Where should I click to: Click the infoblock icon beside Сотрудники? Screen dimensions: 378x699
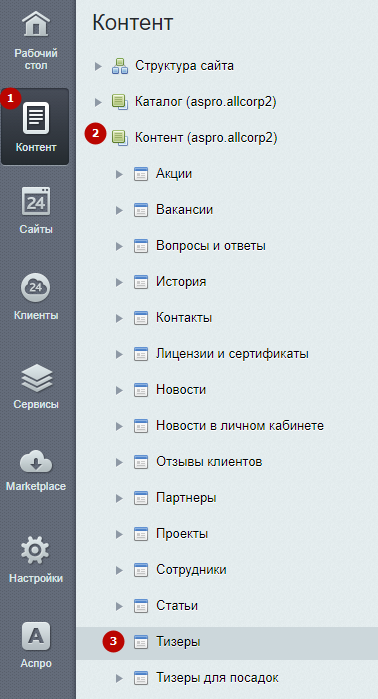click(x=141, y=570)
